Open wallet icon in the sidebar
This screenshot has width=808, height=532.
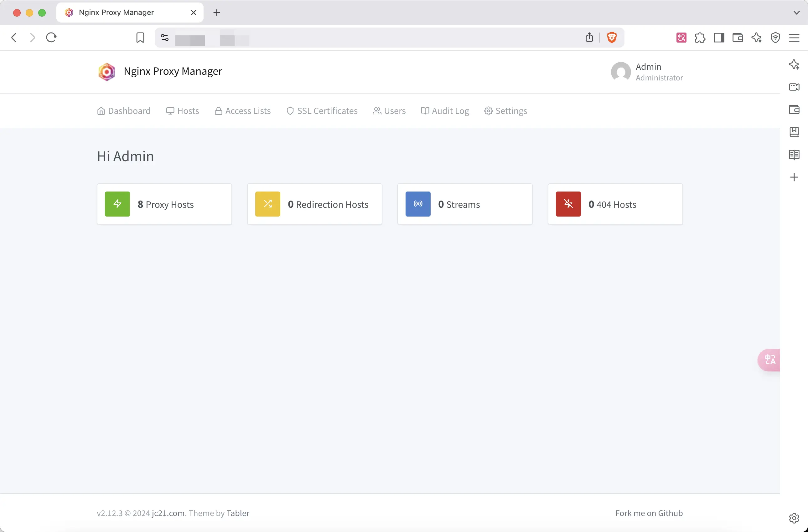794,110
